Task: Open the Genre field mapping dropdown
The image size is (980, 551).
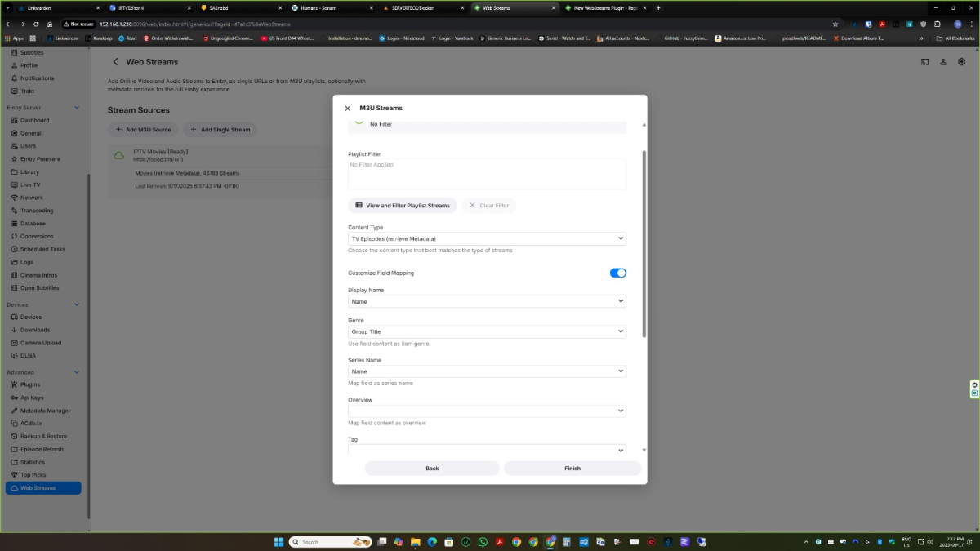Action: click(x=486, y=331)
